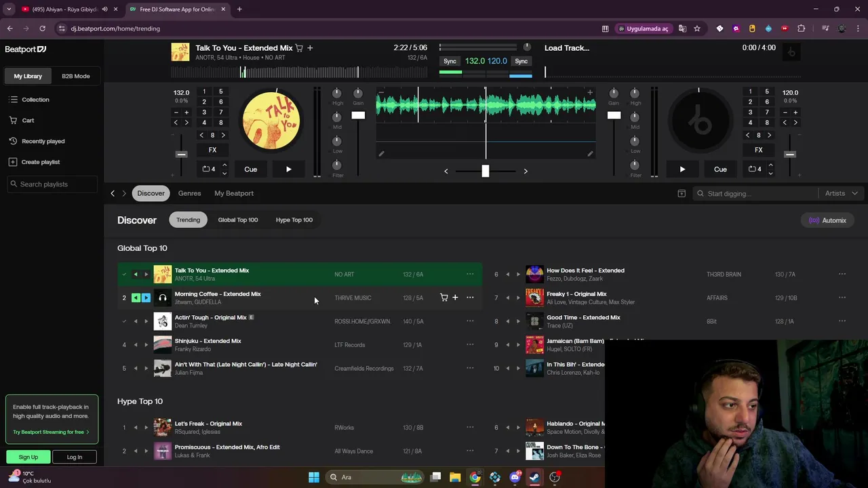Select Trending filter
The image size is (868, 488).
tap(188, 220)
